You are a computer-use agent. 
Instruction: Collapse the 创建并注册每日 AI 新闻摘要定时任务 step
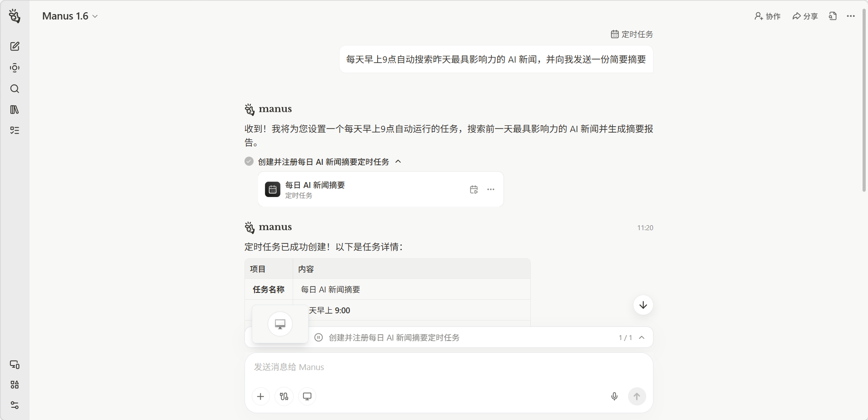pyautogui.click(x=398, y=162)
